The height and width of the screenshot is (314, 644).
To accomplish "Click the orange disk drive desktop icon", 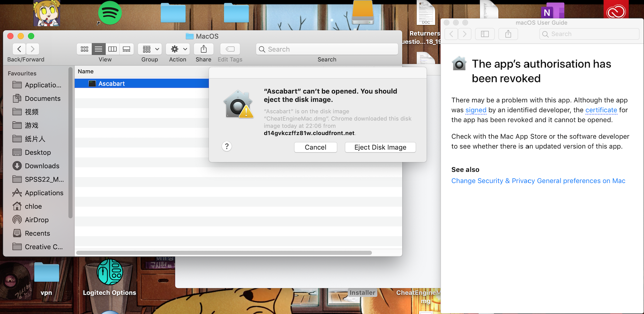I will tap(363, 12).
